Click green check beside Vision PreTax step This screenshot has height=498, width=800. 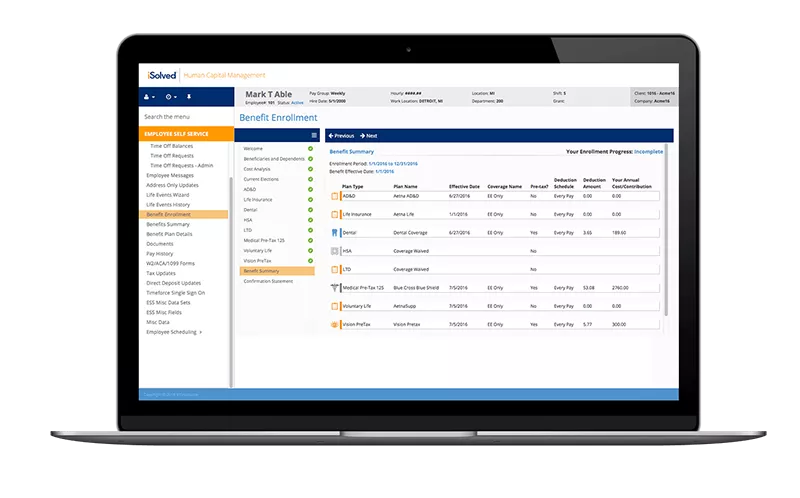click(x=310, y=261)
